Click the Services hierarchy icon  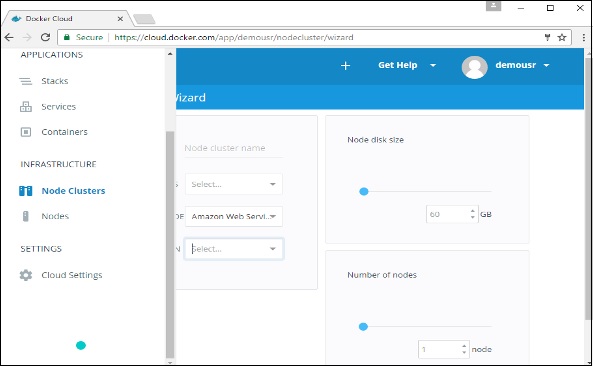(x=26, y=107)
